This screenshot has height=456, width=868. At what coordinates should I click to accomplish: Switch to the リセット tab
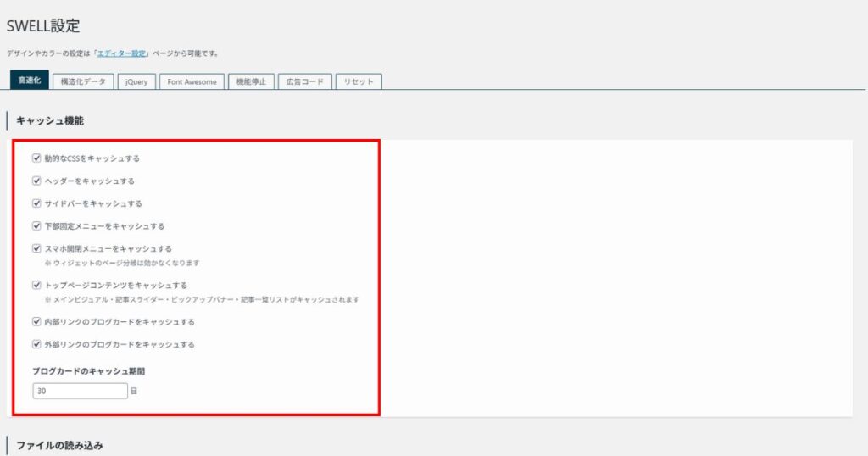coord(359,81)
